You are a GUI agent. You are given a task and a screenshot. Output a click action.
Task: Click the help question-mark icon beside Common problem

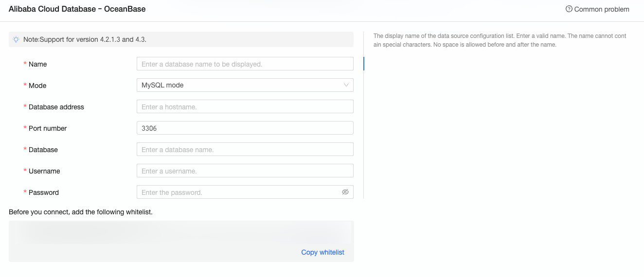point(569,9)
